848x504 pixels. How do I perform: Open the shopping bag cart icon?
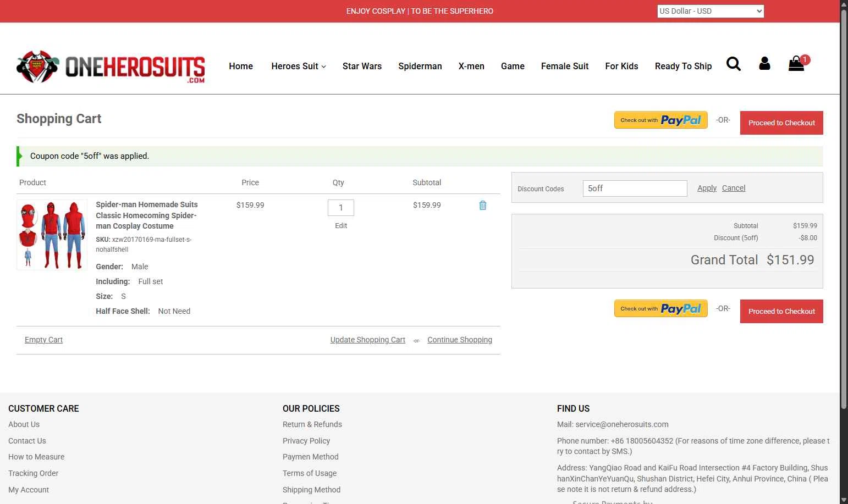point(796,64)
